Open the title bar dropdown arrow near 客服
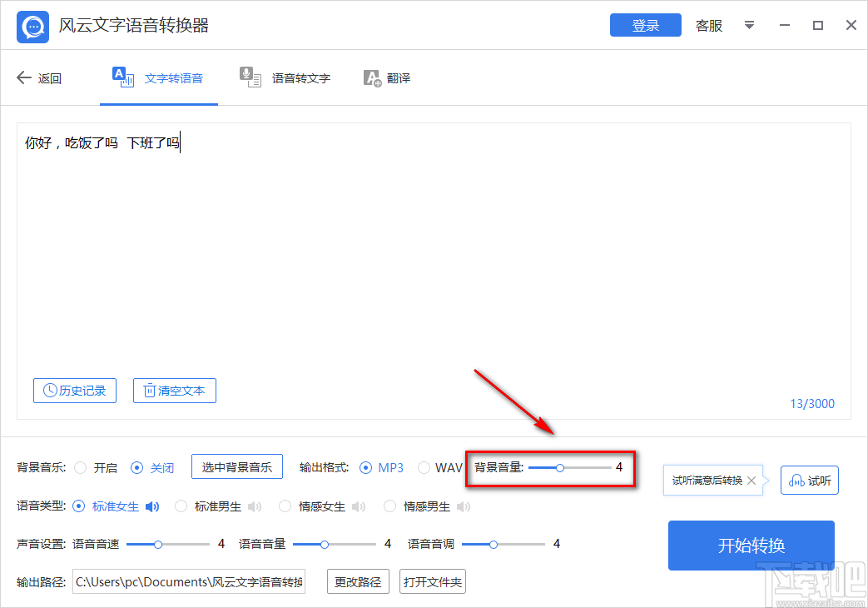The height and width of the screenshot is (608, 868). coord(749,26)
